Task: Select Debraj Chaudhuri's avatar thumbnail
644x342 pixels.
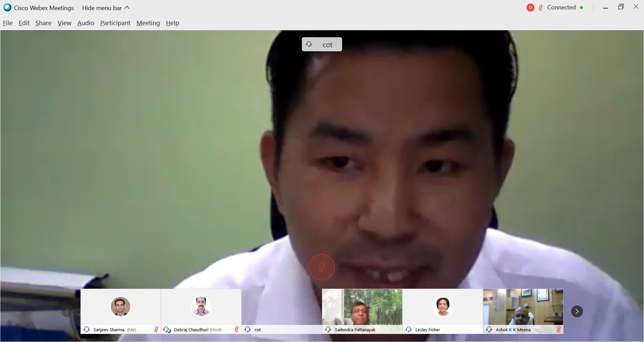Action: 201,306
